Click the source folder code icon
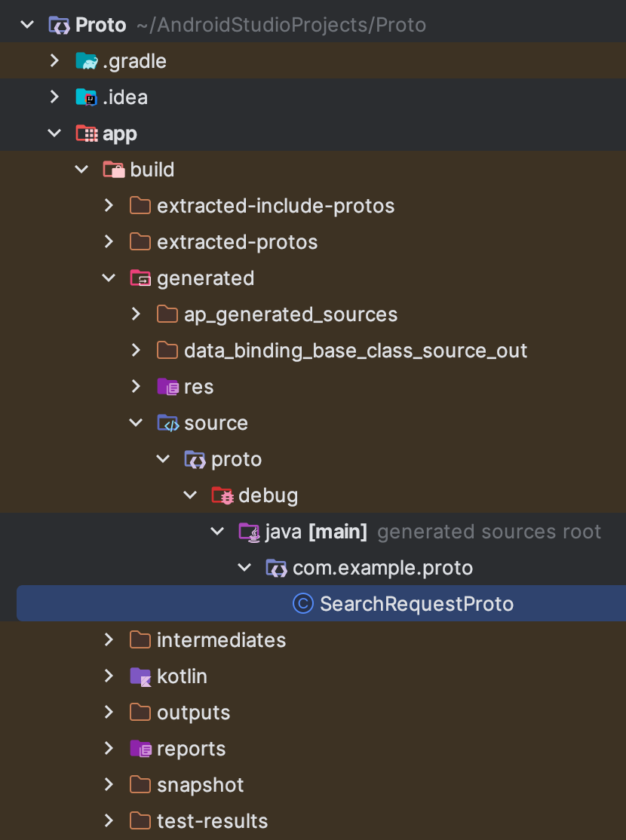 167,423
